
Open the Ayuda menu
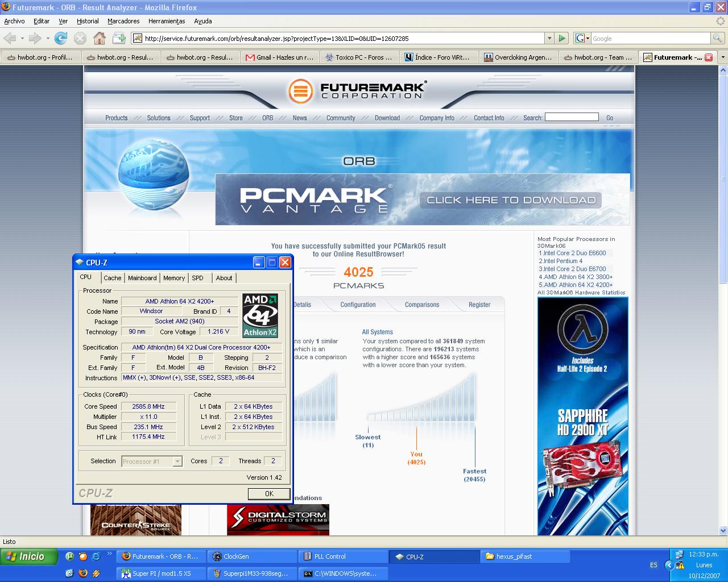pos(203,21)
